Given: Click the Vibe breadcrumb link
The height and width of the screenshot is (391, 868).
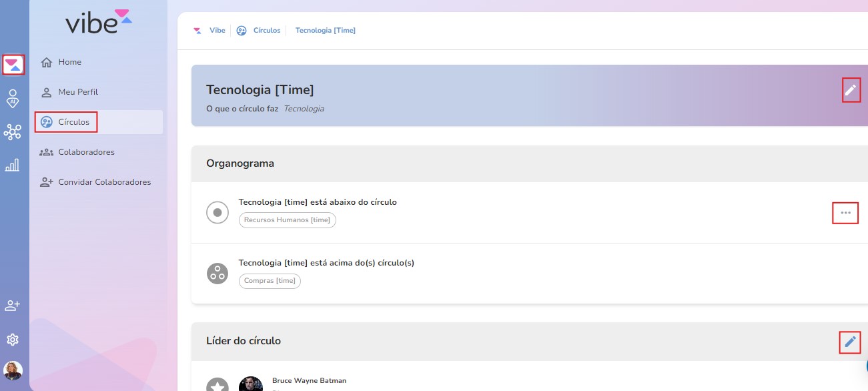Looking at the screenshot, I should pos(218,31).
